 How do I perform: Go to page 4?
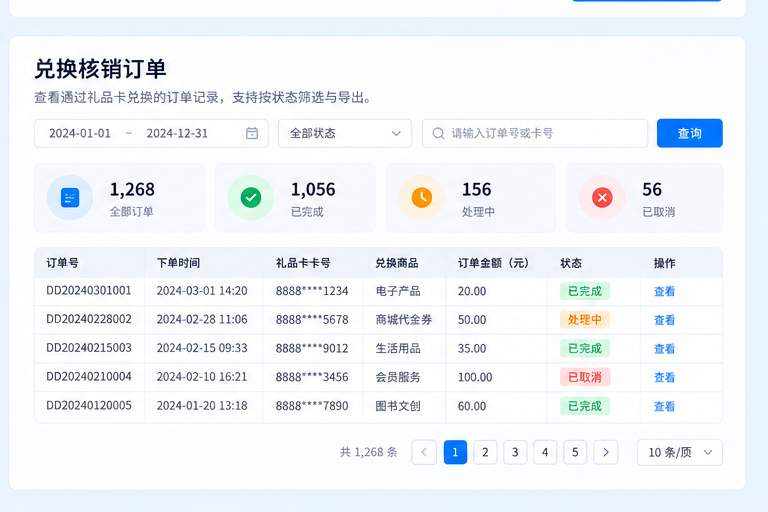pos(545,452)
